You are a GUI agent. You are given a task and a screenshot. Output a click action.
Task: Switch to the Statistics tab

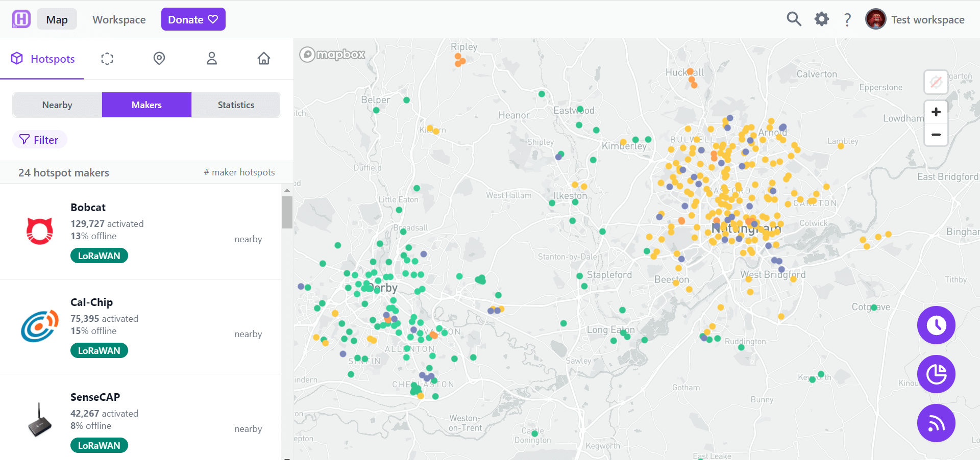coord(236,105)
